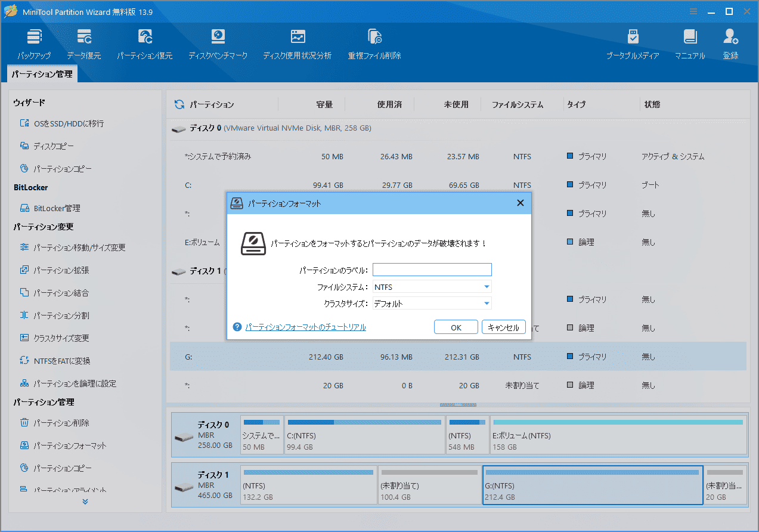Sort by 使用済 column header
The image size is (759, 532).
[389, 104]
